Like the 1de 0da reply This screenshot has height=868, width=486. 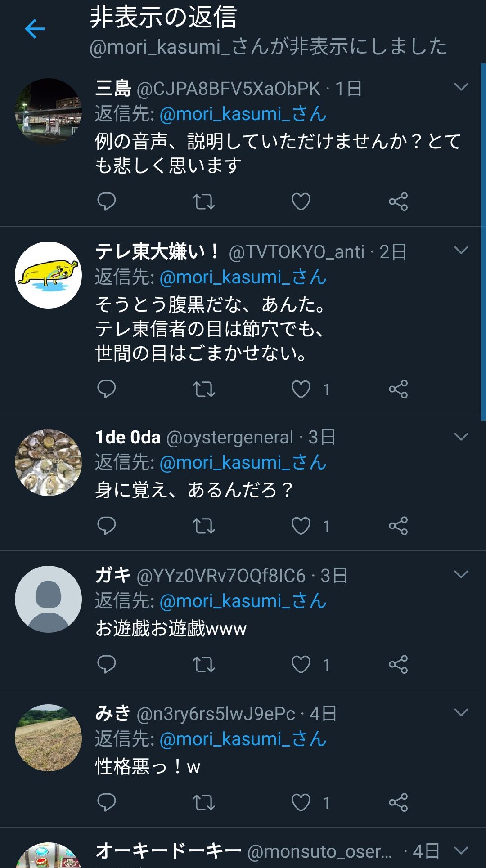(x=301, y=526)
